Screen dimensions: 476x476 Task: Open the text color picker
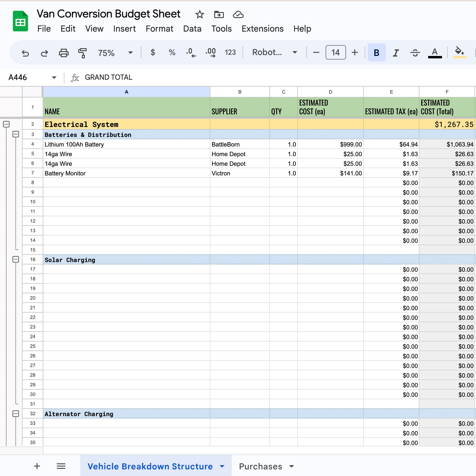click(435, 53)
